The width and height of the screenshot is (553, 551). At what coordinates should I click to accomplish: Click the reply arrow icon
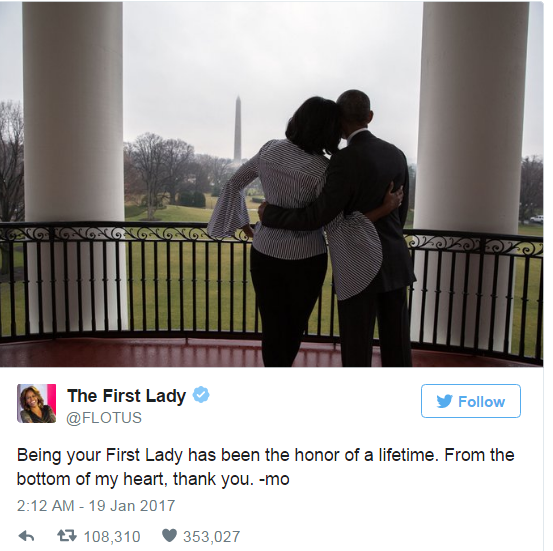pyautogui.click(x=26, y=537)
